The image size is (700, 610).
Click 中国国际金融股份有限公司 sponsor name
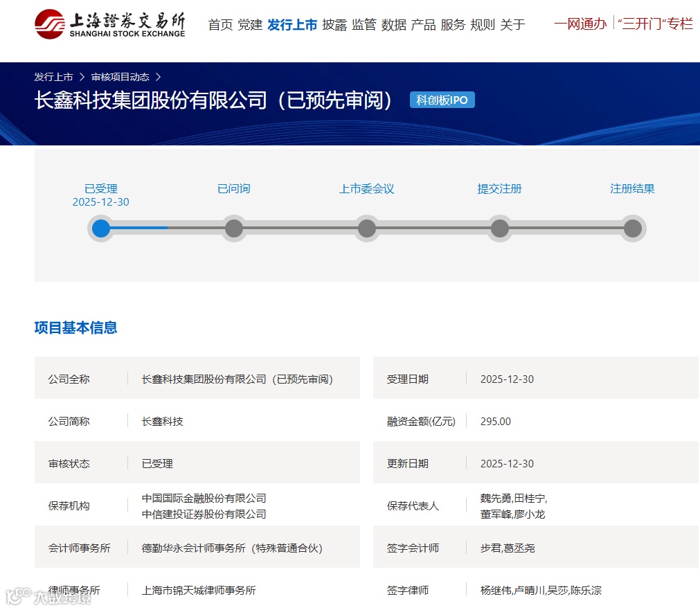204,498
